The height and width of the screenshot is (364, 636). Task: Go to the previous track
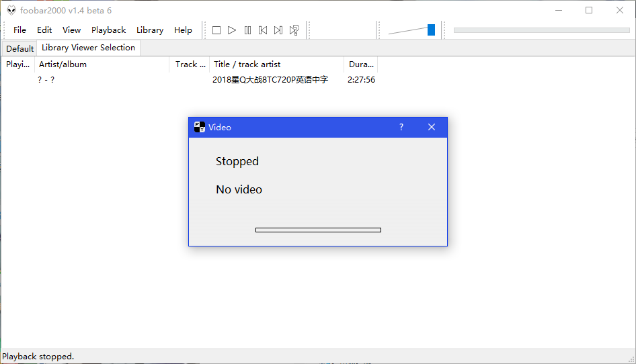(x=263, y=30)
